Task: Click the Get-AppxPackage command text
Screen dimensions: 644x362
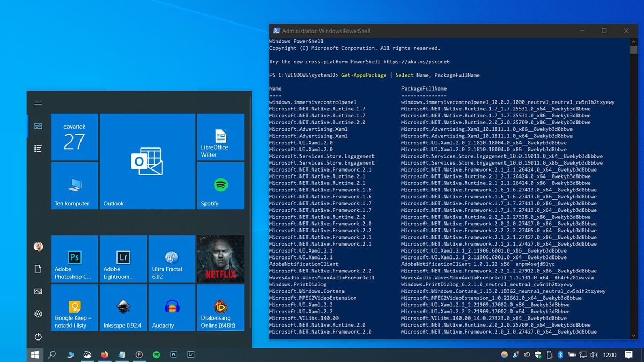Action: pyautogui.click(x=364, y=75)
